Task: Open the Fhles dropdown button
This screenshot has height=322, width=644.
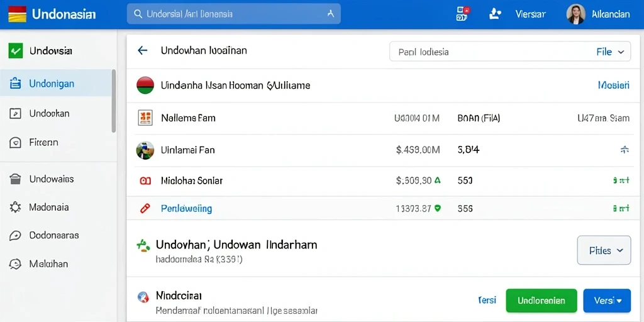Action: click(604, 250)
